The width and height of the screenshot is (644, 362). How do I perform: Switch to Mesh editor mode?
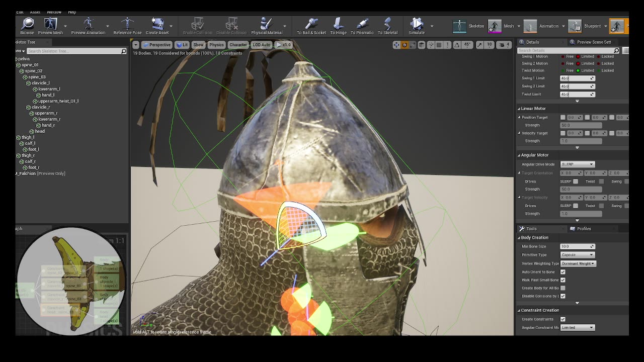tap(502, 26)
